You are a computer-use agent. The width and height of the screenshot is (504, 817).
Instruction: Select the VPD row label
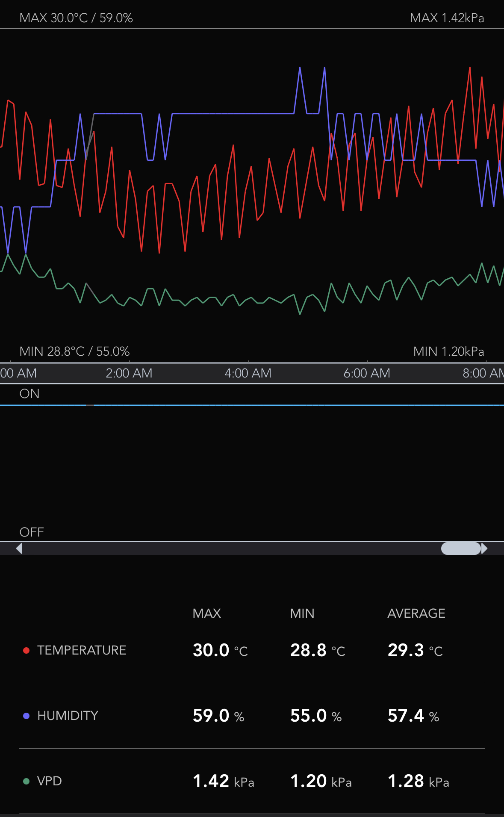pos(50,781)
